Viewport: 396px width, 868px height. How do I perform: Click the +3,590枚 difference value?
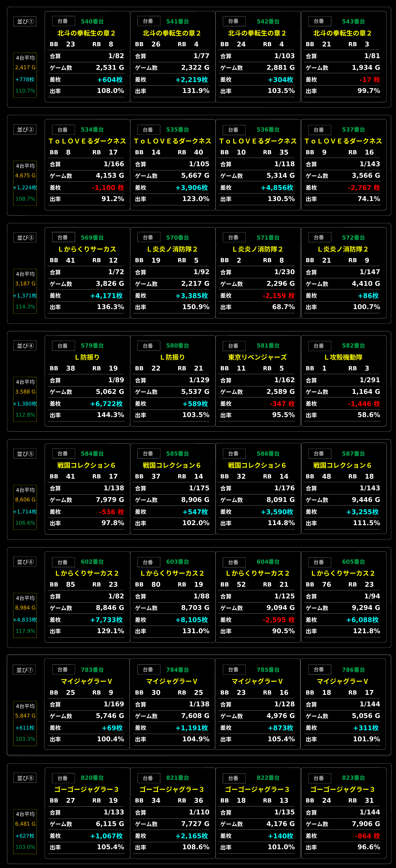[277, 512]
